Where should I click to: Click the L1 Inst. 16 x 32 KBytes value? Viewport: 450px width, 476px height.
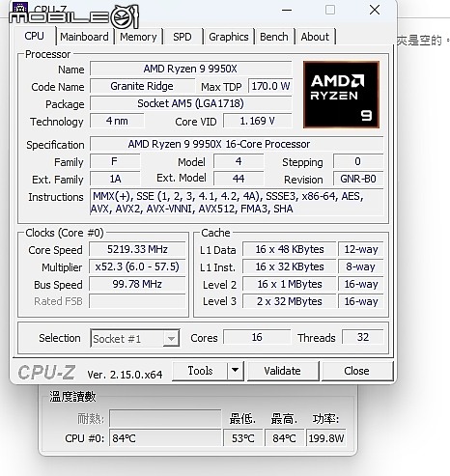(290, 266)
